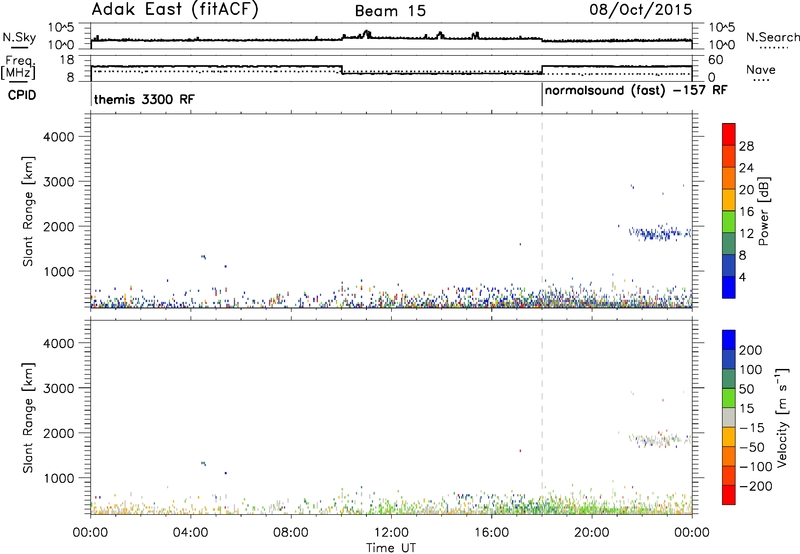Click the "Nave" legend label

click(x=761, y=70)
